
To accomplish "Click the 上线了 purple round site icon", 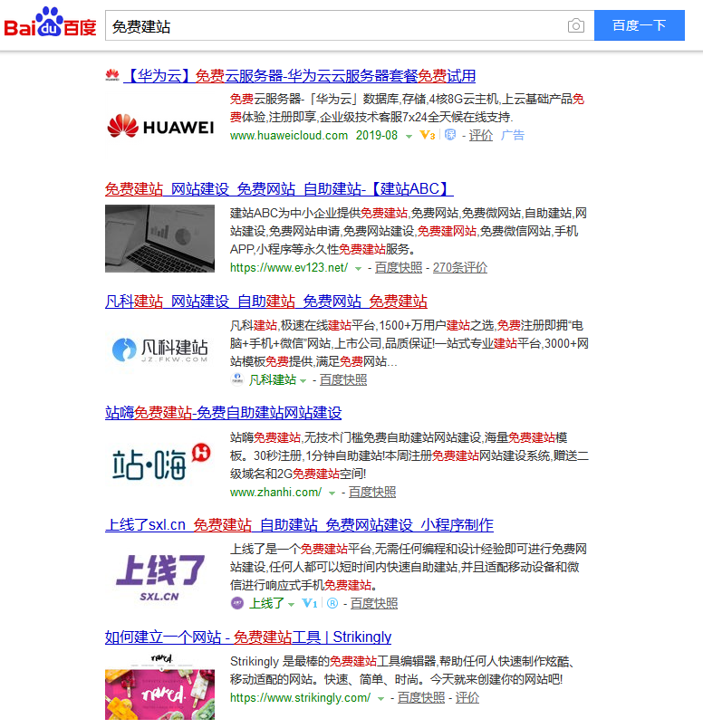I will (237, 603).
